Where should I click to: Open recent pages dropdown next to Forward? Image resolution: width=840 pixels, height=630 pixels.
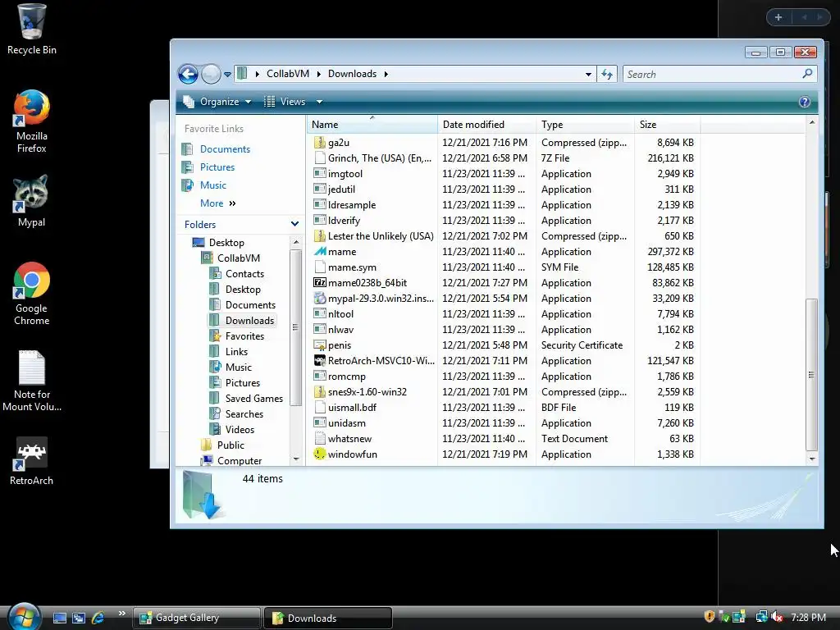pos(228,75)
